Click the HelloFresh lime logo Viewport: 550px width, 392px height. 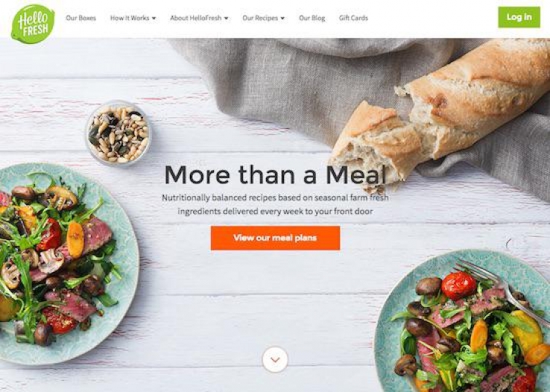coord(33,24)
